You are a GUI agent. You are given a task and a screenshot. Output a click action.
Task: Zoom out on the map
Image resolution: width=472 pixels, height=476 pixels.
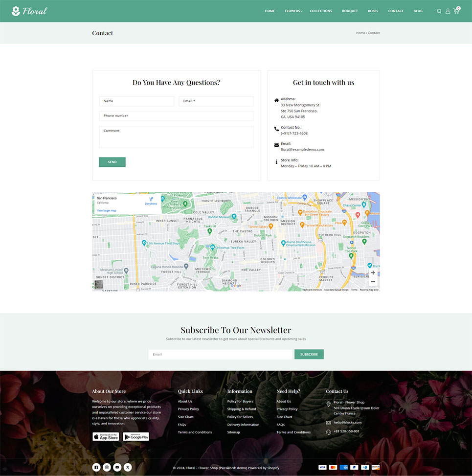coord(373,282)
